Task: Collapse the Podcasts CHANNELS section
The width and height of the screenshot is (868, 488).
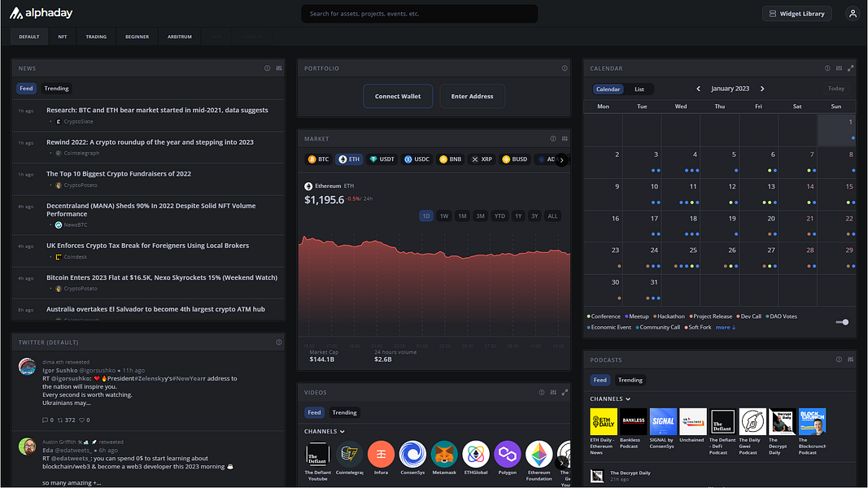Action: click(610, 399)
